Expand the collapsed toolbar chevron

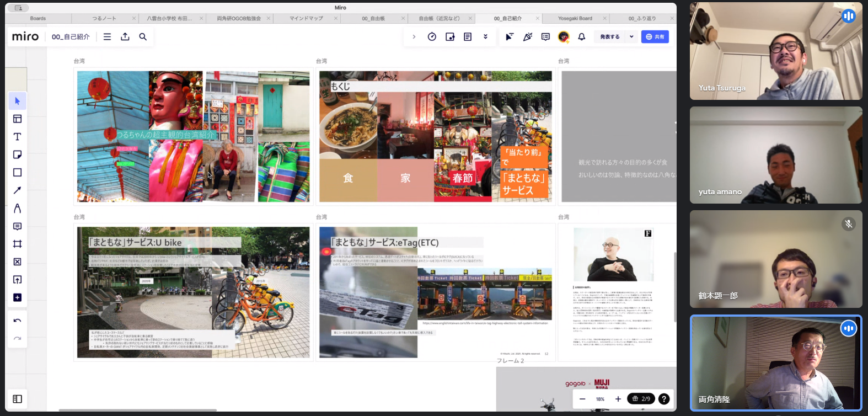[x=414, y=37]
